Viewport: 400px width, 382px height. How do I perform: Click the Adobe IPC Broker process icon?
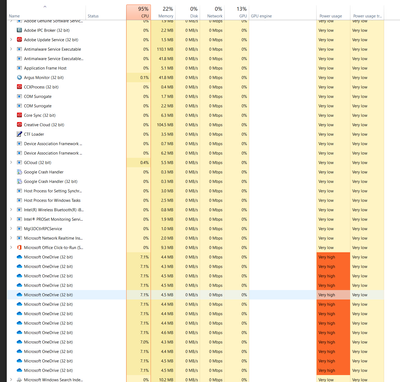(19, 30)
